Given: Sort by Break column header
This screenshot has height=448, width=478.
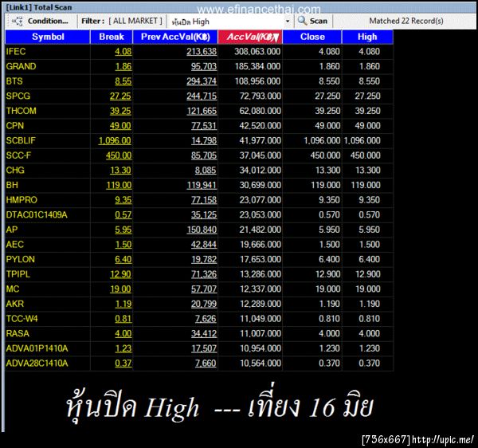Looking at the screenshot, I should point(112,37).
